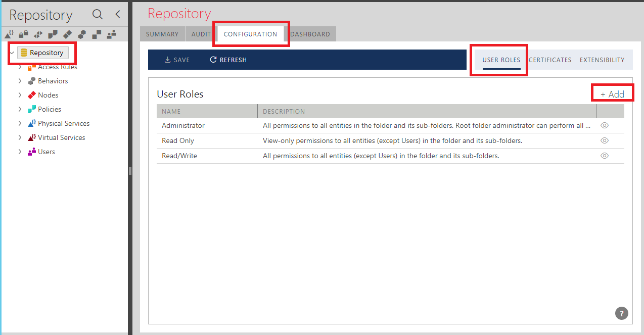This screenshot has height=335, width=644.
Task: Click the eye icon for Administrator role
Action: [x=604, y=126]
